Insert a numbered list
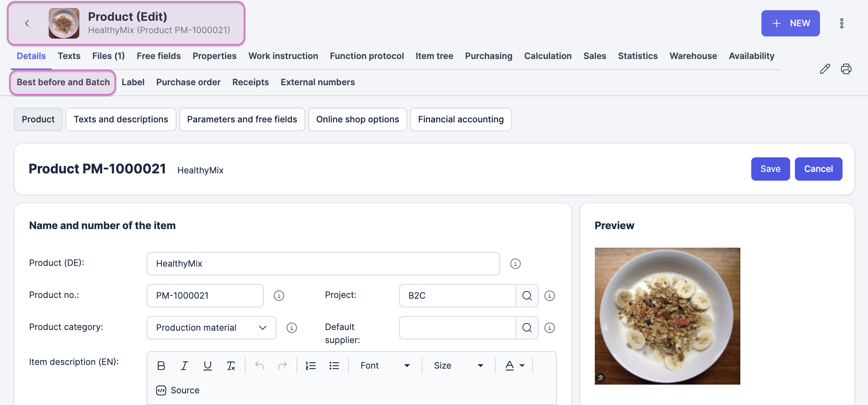 [x=310, y=365]
